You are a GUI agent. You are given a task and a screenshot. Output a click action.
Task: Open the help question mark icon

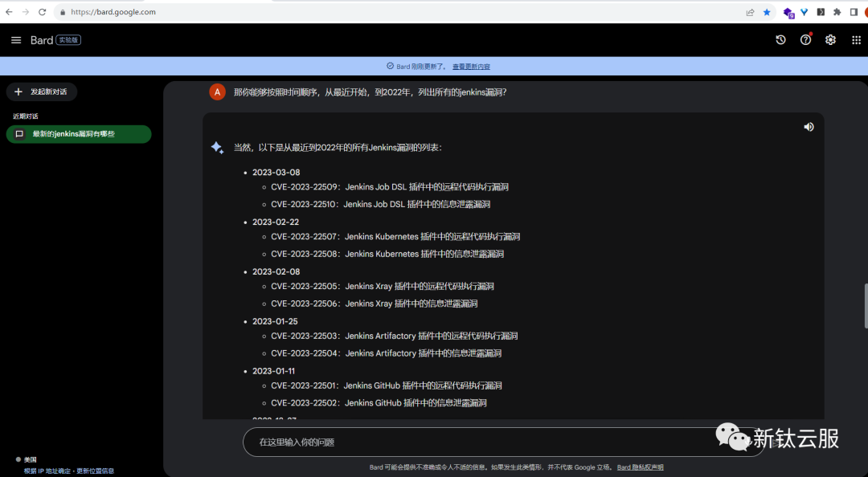[x=805, y=40]
